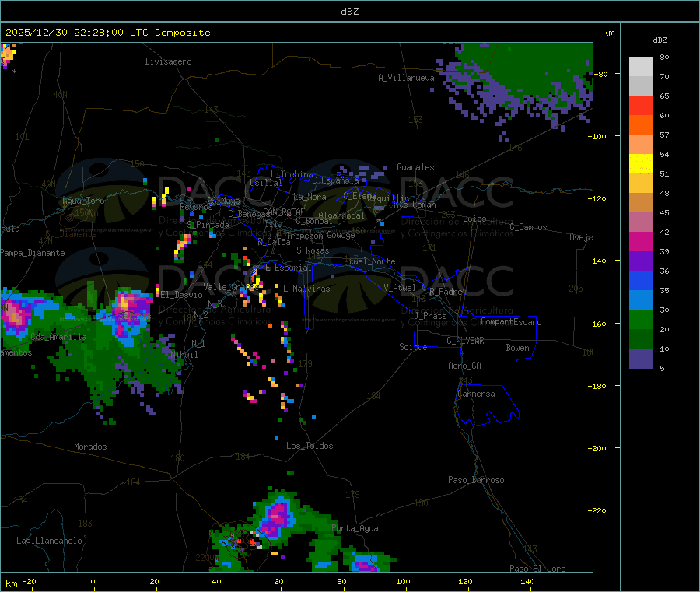
Task: Click the green 30 dBZ legend swatch
Action: [x=641, y=319]
